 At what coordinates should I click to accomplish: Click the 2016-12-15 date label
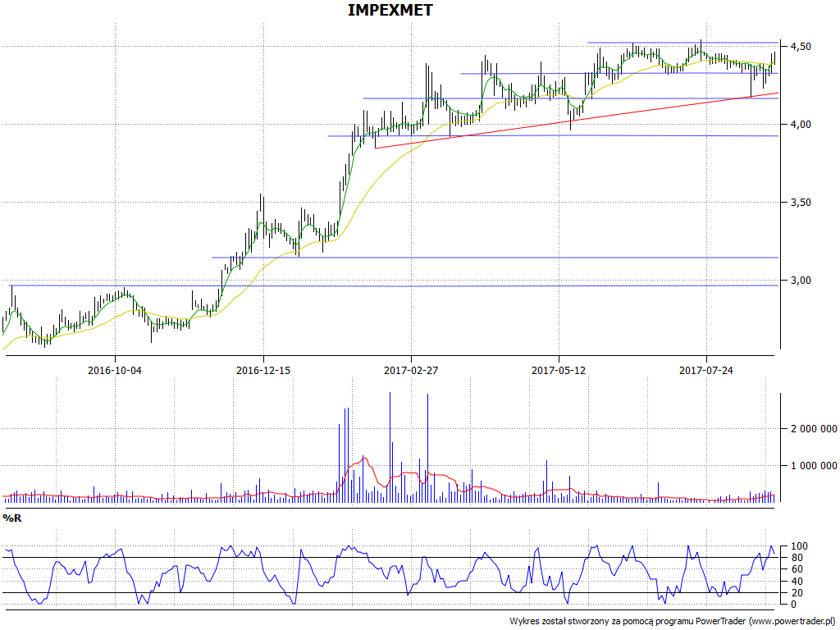click(263, 370)
